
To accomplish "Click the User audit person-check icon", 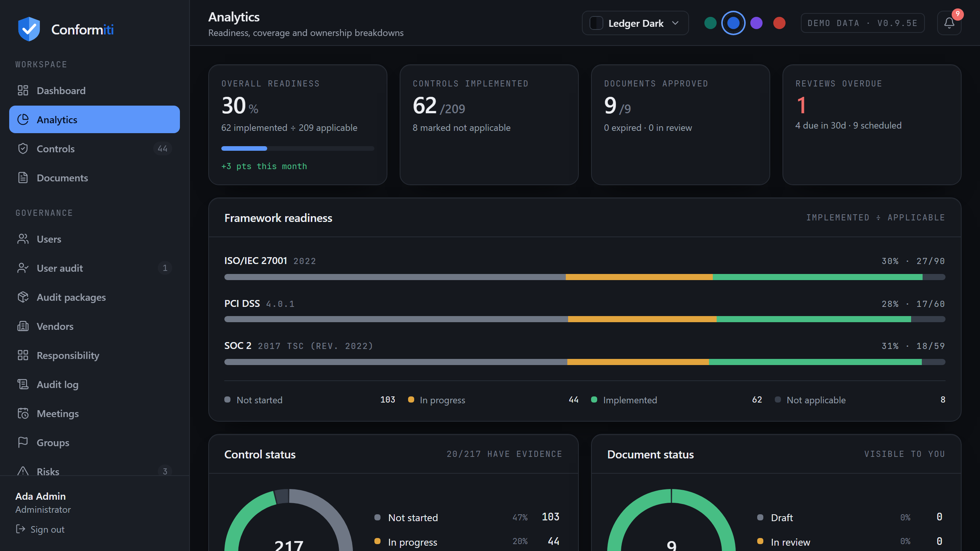I will 23,268.
